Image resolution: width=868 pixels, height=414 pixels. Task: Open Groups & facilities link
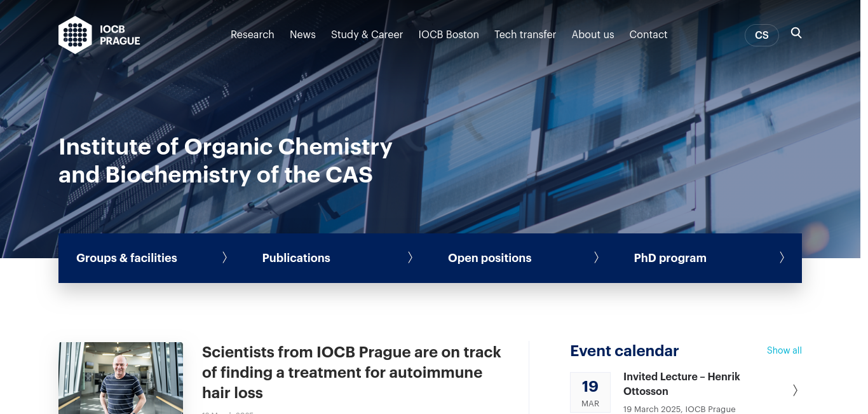(126, 258)
